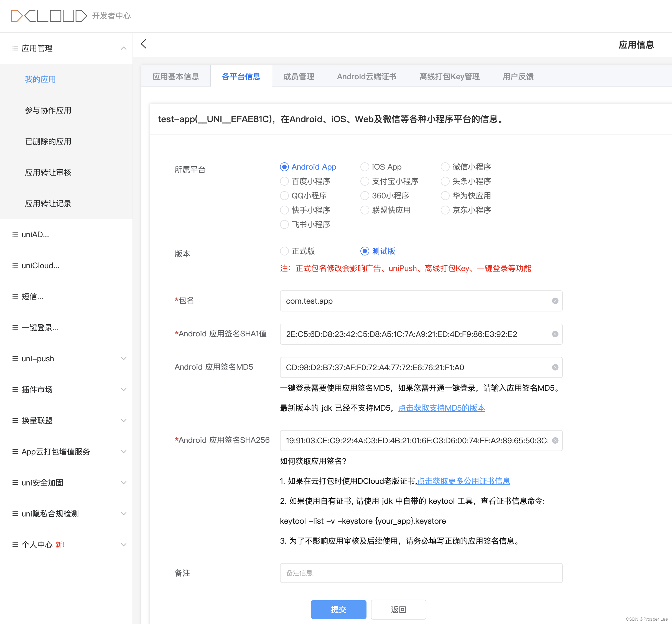Select 支付宝小程序 platform radio
This screenshot has height=624, width=672.
tap(365, 181)
